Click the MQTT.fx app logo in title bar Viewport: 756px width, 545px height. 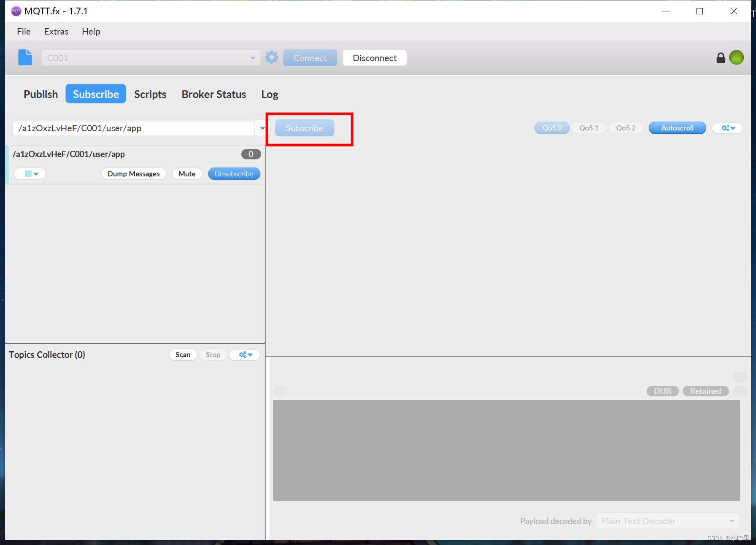16,11
